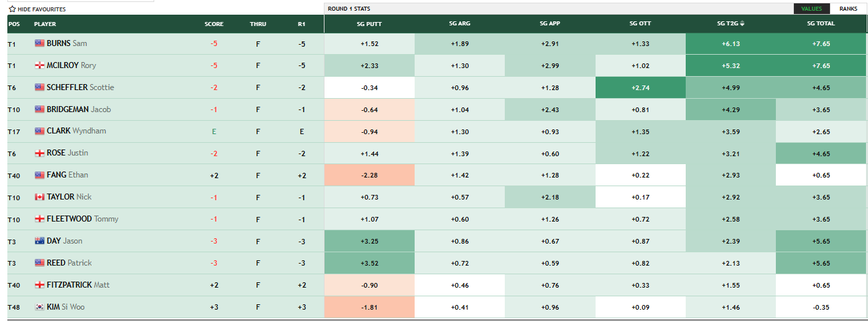Click Burns' SG ARG value +1.89
The height and width of the screenshot is (321, 868).
(x=459, y=43)
